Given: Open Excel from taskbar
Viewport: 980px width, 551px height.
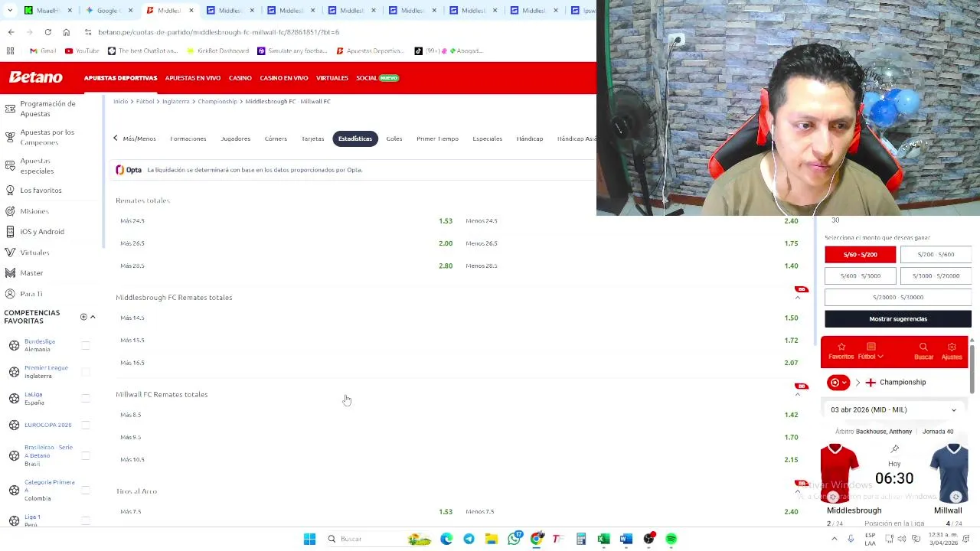Looking at the screenshot, I should click(603, 539).
